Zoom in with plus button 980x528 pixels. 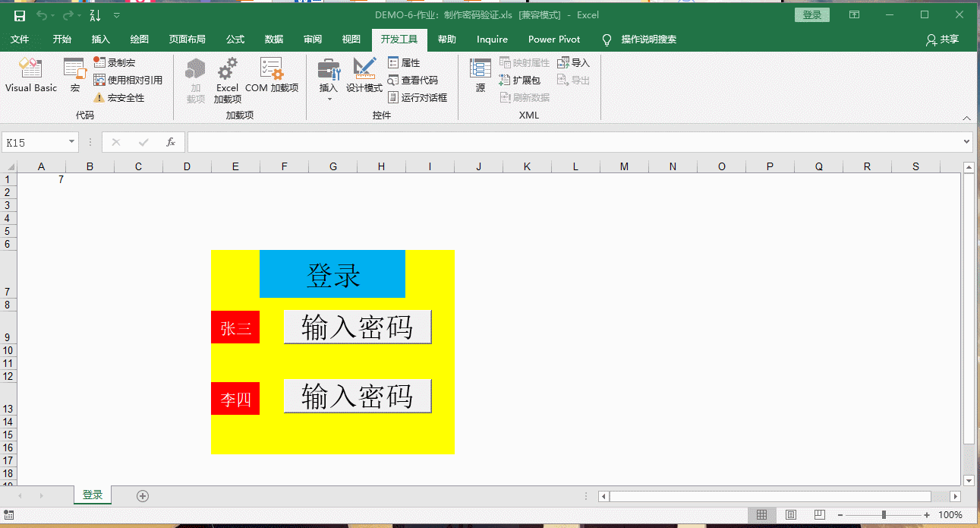[927, 515]
